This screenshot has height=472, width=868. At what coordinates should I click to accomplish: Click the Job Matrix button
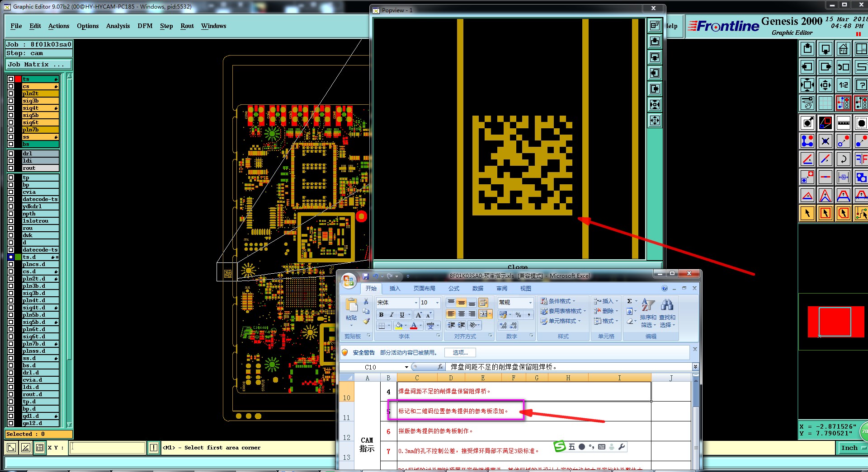[39, 65]
